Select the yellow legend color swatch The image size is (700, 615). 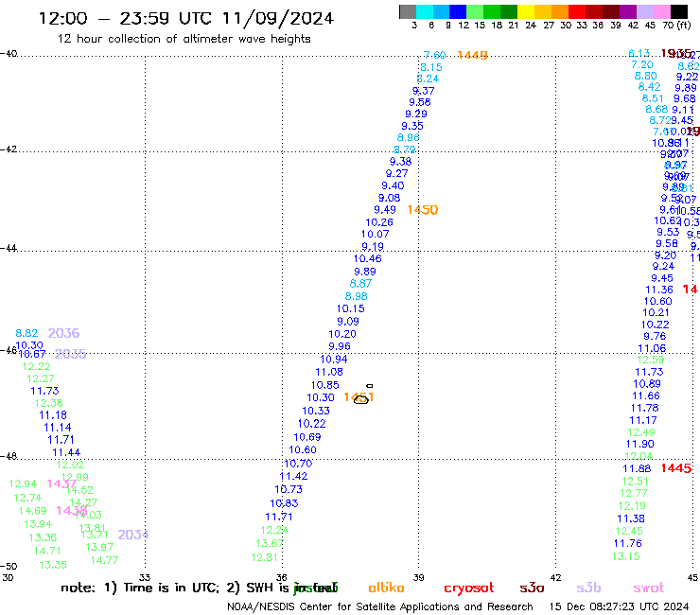526,11
